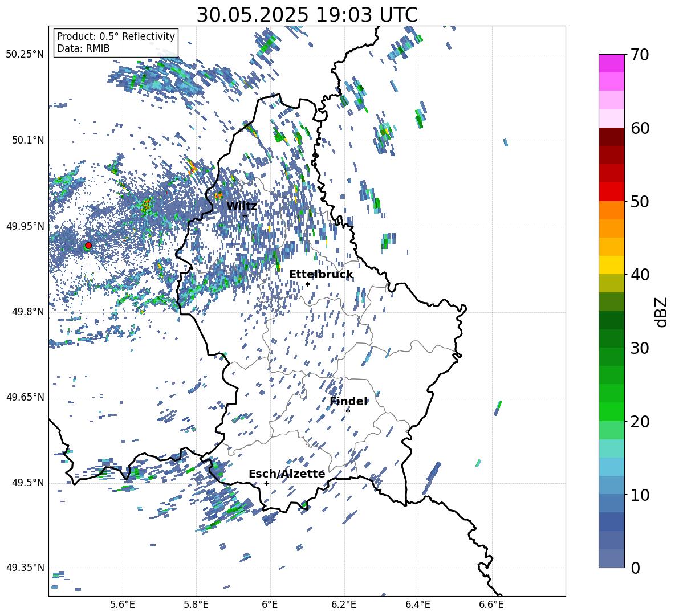Viewport: 675px width, 616px height.
Task: Click the 5.6°E longitude label
Action: click(123, 605)
